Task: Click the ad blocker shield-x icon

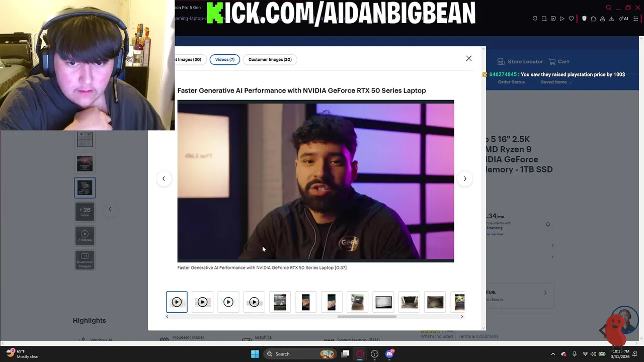Action: 553,19
